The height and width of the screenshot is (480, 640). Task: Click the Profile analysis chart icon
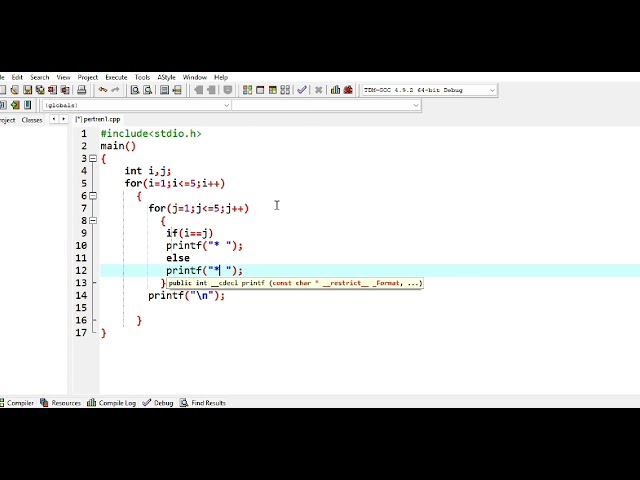335,90
